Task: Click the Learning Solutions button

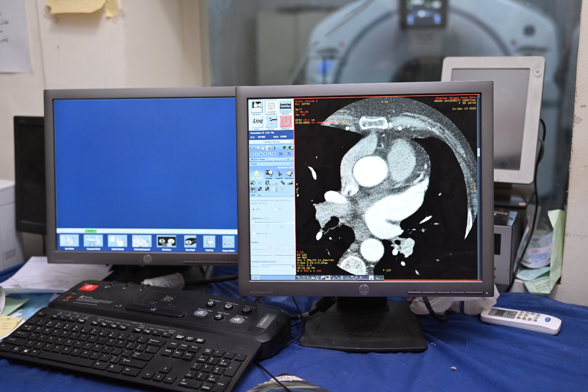Action: pyautogui.click(x=285, y=106)
